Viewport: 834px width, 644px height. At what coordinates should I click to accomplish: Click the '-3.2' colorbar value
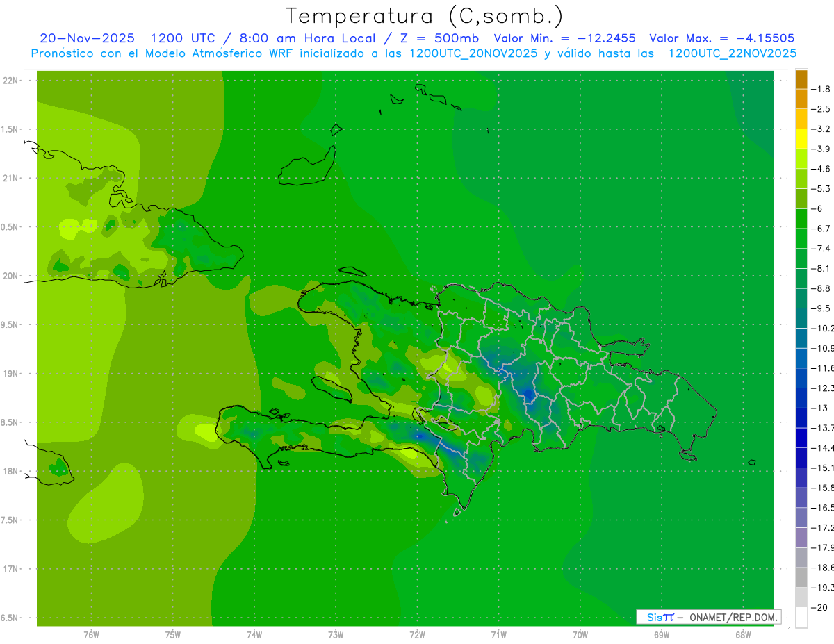click(821, 129)
